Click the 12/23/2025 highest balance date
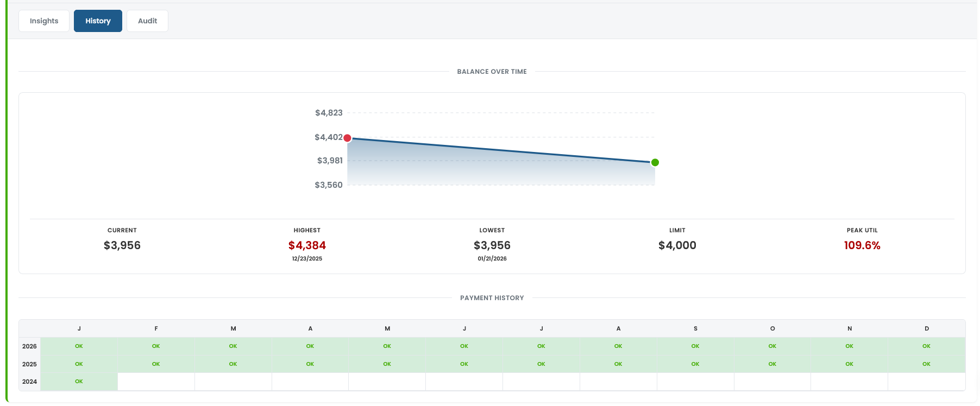Image resolution: width=980 pixels, height=406 pixels. 307,259
